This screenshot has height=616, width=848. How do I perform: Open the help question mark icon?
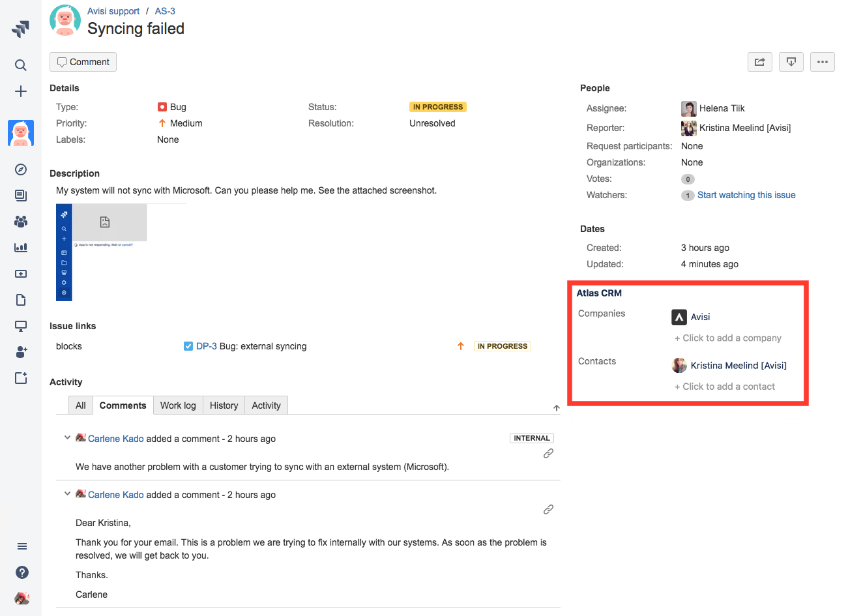22,572
